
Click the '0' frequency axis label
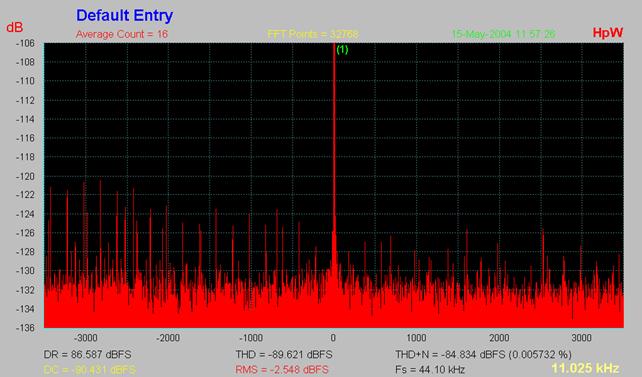[x=333, y=338]
